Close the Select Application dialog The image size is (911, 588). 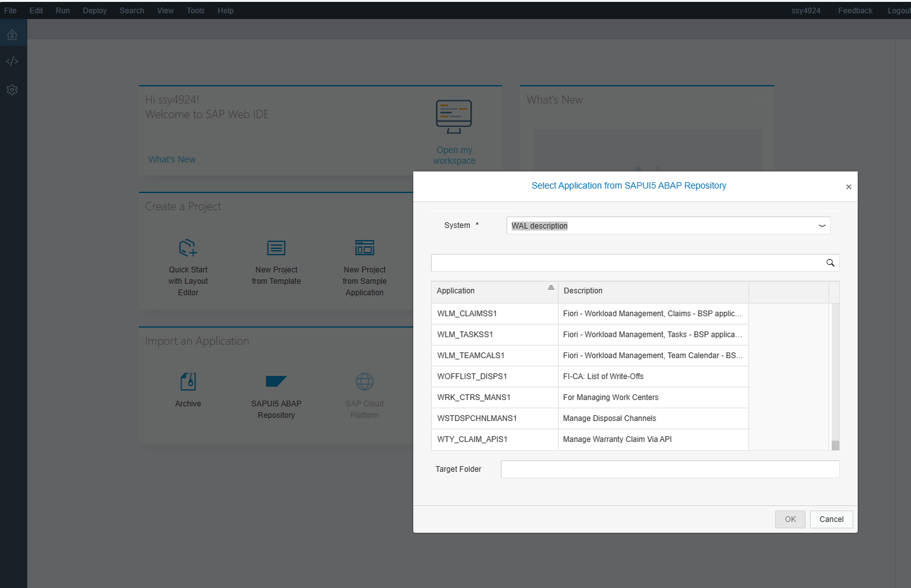[x=848, y=187]
